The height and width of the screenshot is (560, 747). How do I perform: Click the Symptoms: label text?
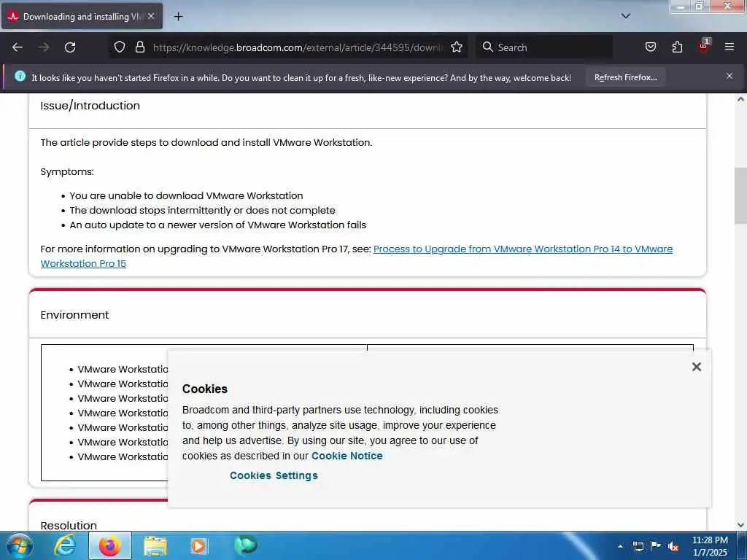click(67, 171)
